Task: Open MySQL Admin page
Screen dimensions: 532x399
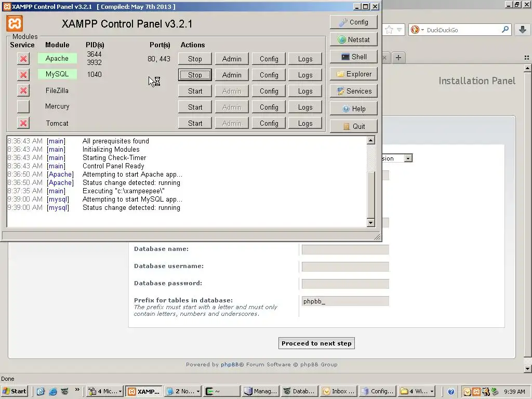Action: click(232, 75)
